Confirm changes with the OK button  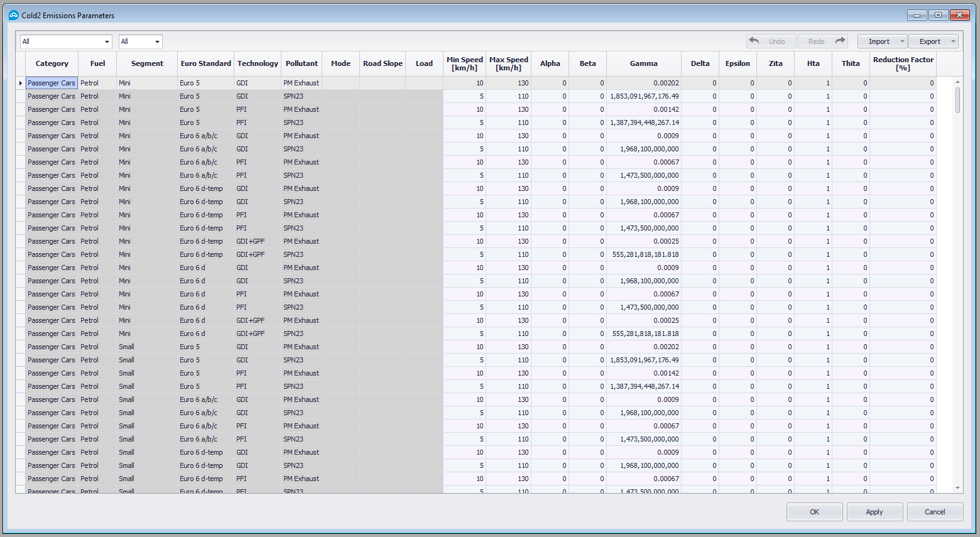[x=814, y=511]
